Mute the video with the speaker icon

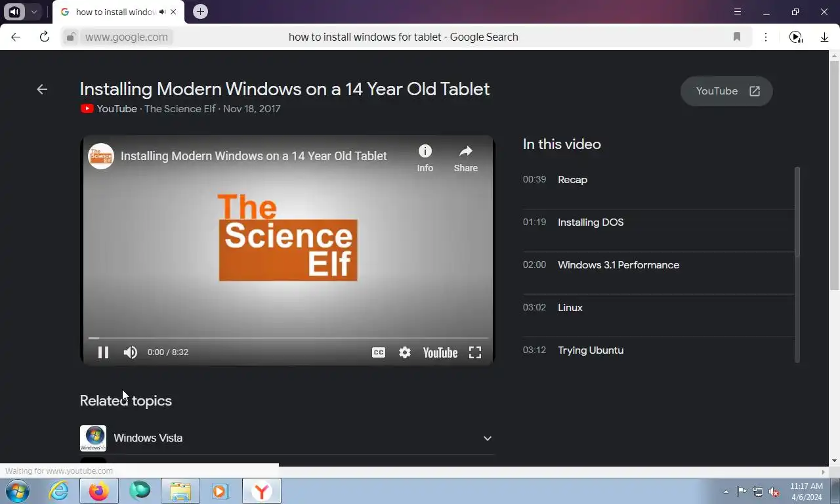130,352
